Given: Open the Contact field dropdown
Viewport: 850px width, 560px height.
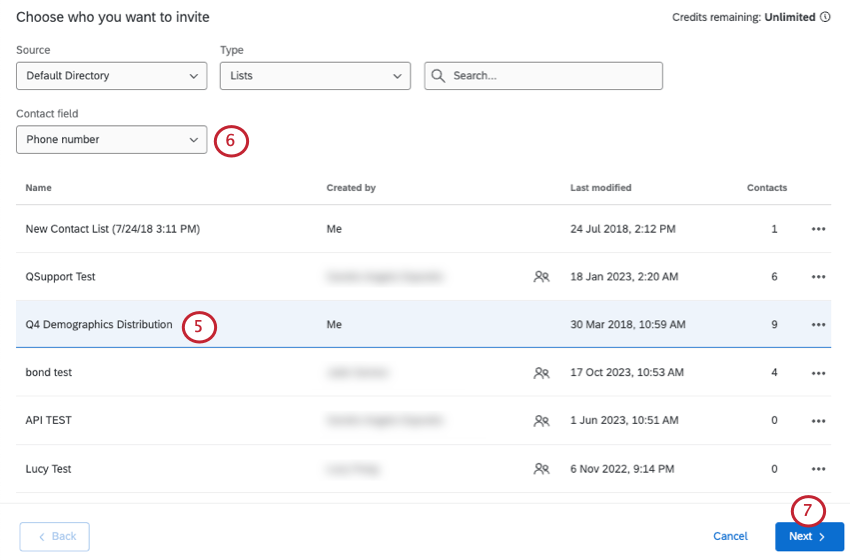Looking at the screenshot, I should pyautogui.click(x=111, y=140).
